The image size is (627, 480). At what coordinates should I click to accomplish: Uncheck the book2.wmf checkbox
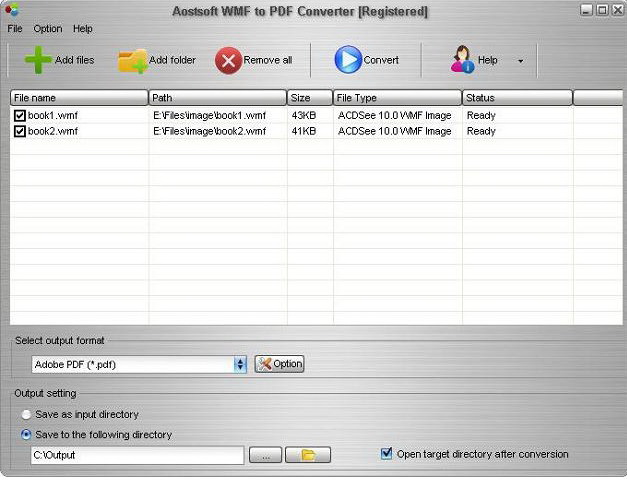click(x=20, y=131)
